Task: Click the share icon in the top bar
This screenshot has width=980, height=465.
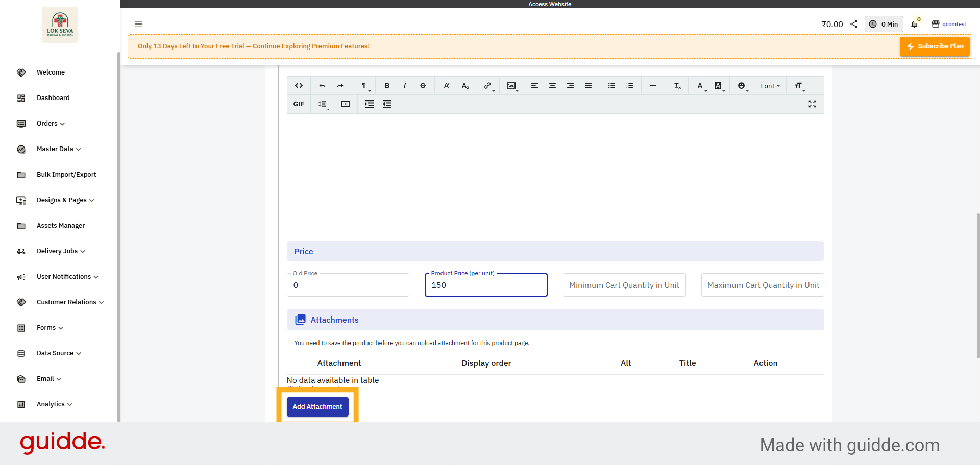Action: (854, 24)
